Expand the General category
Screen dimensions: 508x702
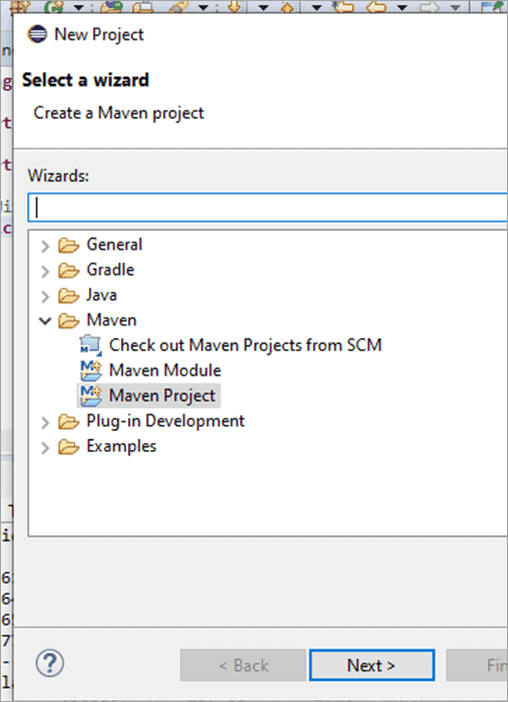[x=45, y=246]
